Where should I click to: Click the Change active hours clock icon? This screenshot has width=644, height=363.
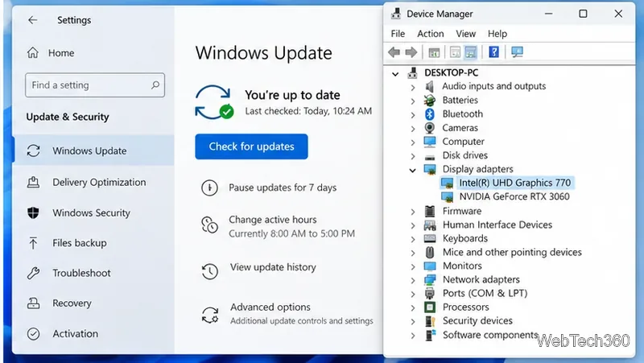point(209,225)
